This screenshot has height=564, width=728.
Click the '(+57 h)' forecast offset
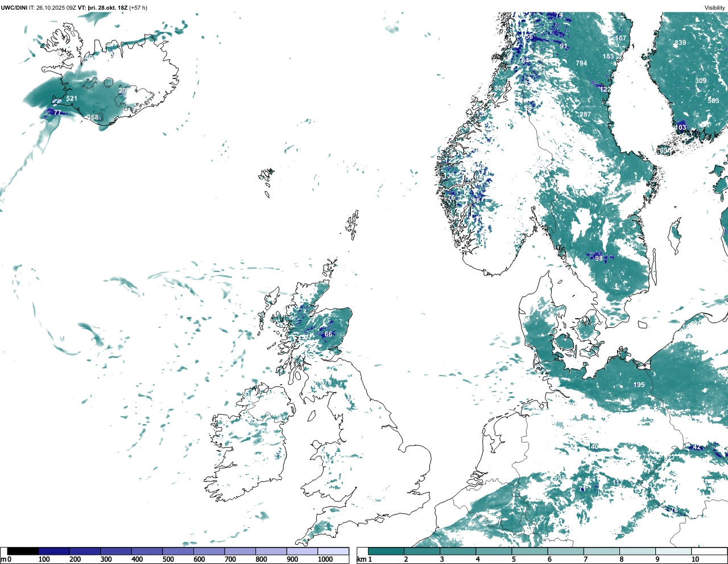tap(138, 7)
